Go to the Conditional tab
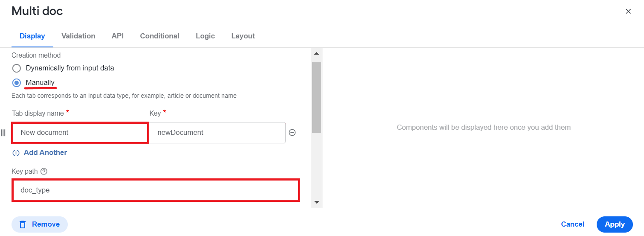 pyautogui.click(x=160, y=36)
